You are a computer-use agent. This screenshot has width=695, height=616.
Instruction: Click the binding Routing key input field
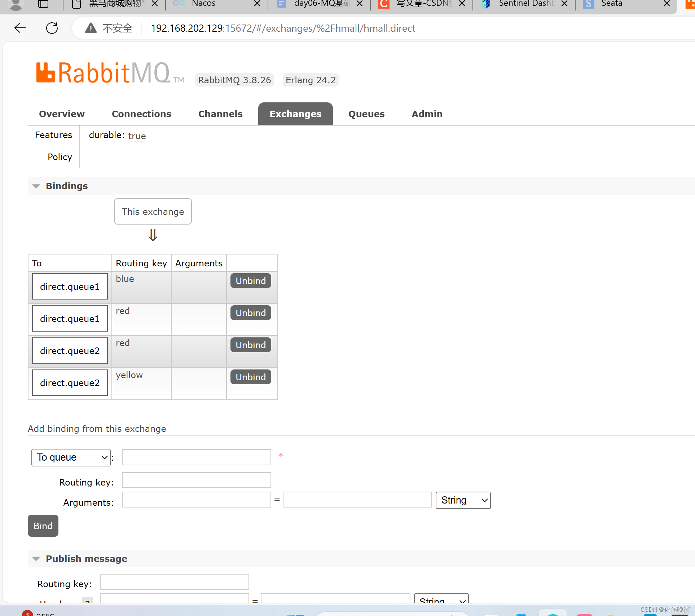(x=196, y=480)
